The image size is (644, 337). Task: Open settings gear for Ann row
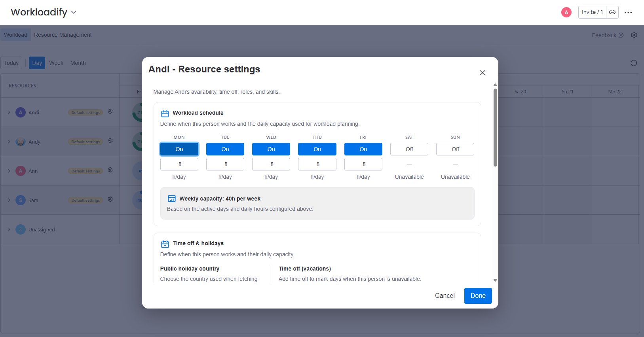(x=110, y=170)
